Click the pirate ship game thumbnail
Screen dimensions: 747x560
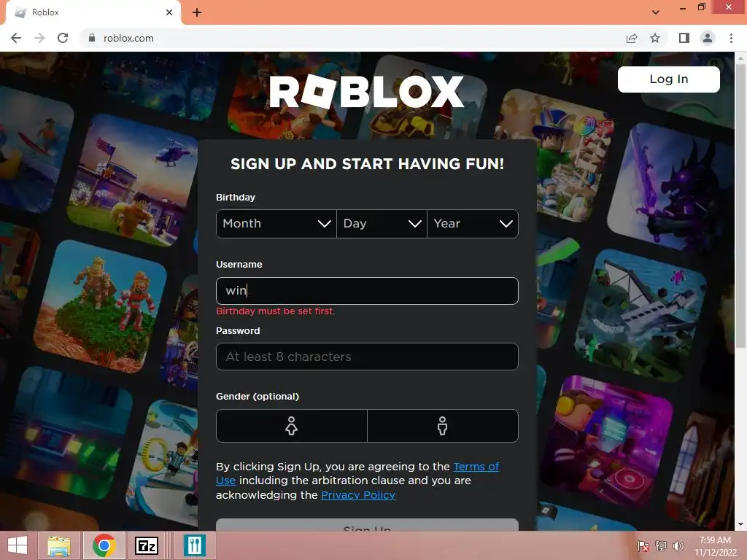641,315
